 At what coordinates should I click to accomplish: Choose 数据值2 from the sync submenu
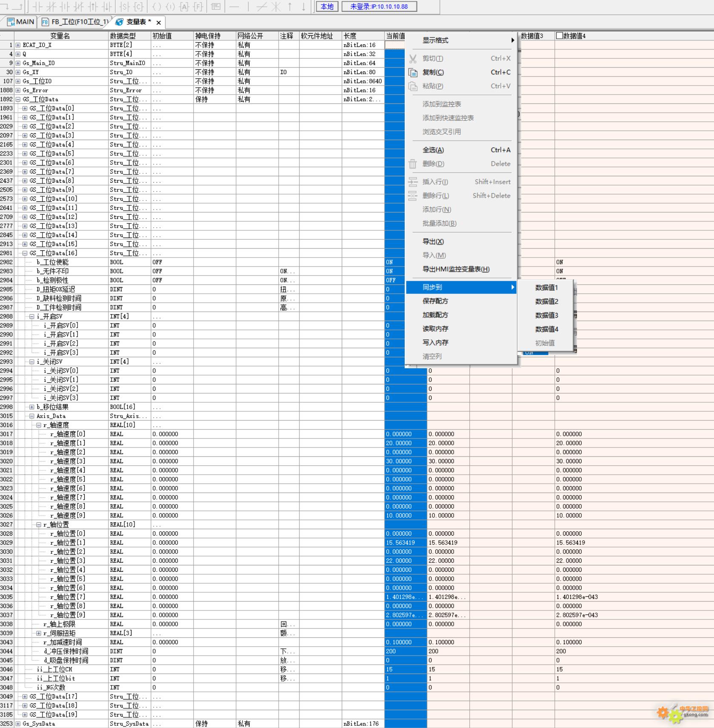point(546,301)
